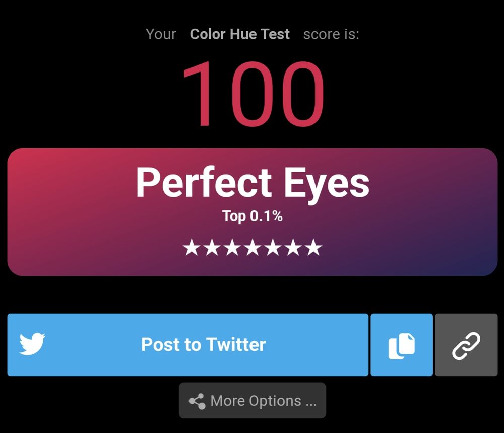Click the first star in the rating row
504x433 pixels.
click(191, 248)
